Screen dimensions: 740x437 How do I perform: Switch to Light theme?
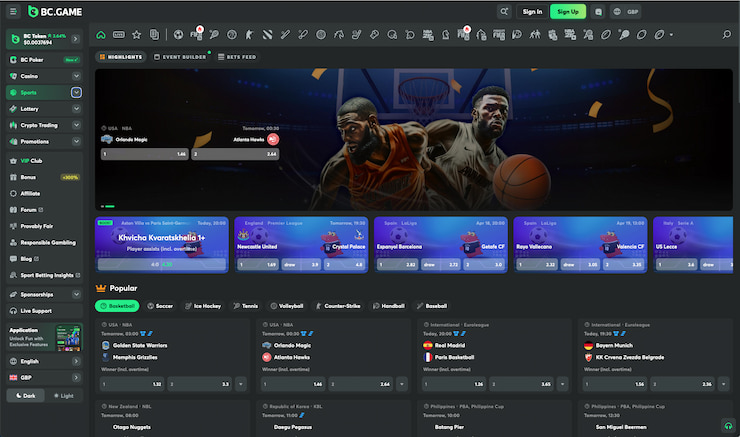64,395
